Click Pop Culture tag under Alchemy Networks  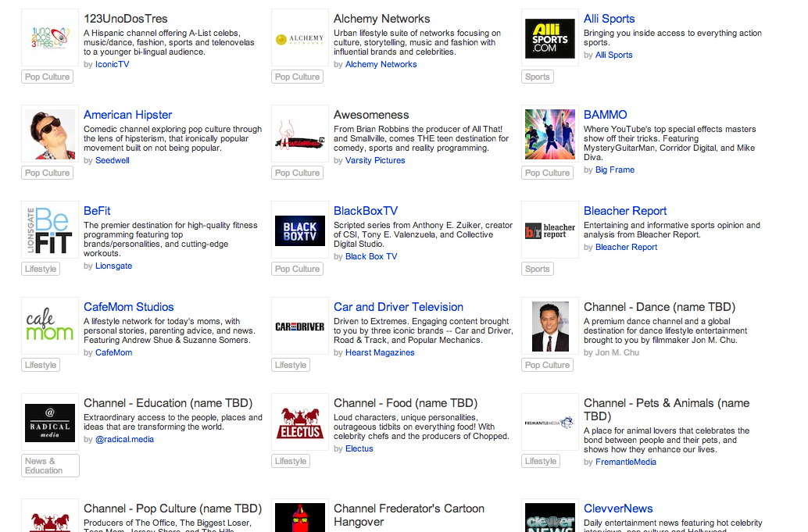tap(297, 77)
